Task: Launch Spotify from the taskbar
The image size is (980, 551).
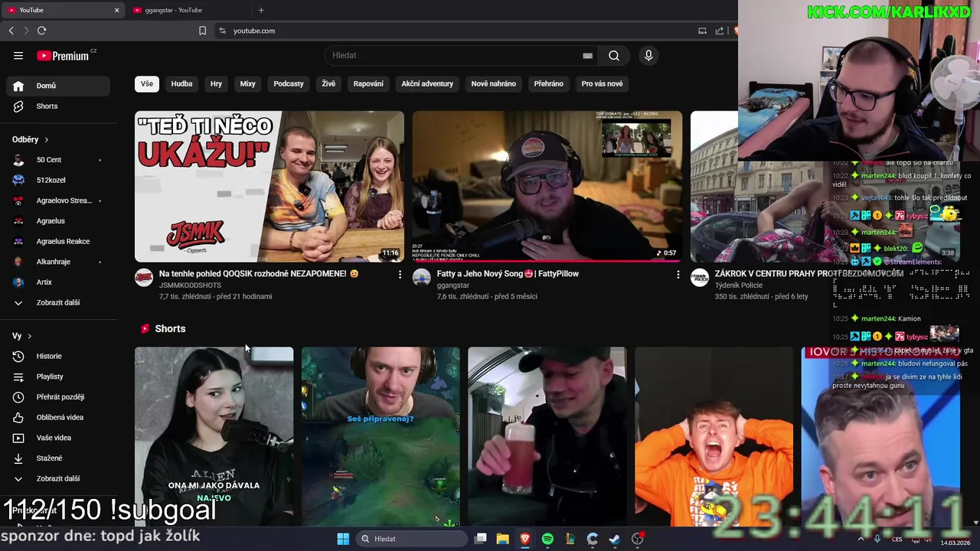Action: [x=547, y=539]
